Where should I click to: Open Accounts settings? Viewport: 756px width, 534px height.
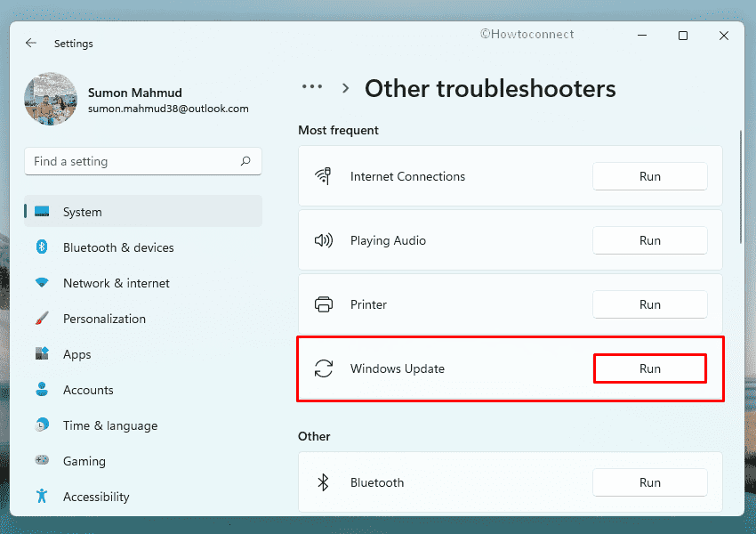coord(142,390)
